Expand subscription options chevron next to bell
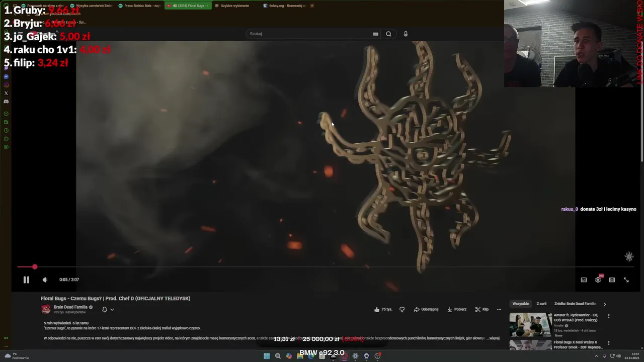This screenshot has width=644, height=362. pos(112,309)
